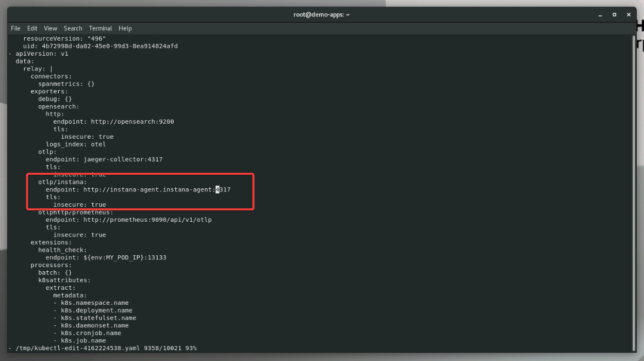Click the opensearch: key
The height and width of the screenshot is (361, 644).
point(59,107)
